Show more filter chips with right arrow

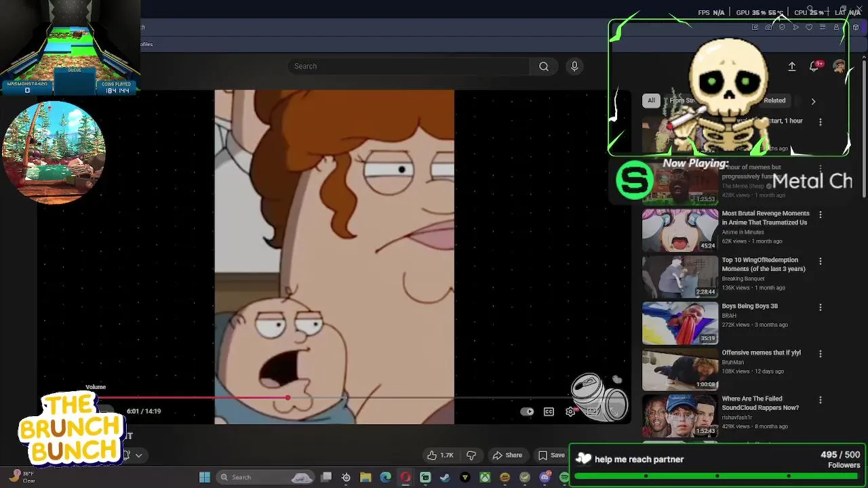813,101
